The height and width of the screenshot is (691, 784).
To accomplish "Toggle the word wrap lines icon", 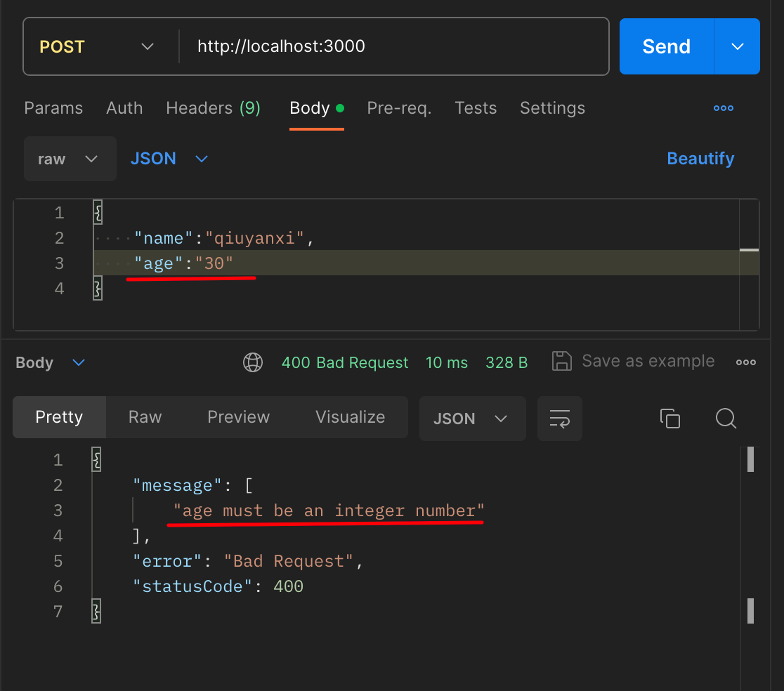I will click(x=559, y=419).
